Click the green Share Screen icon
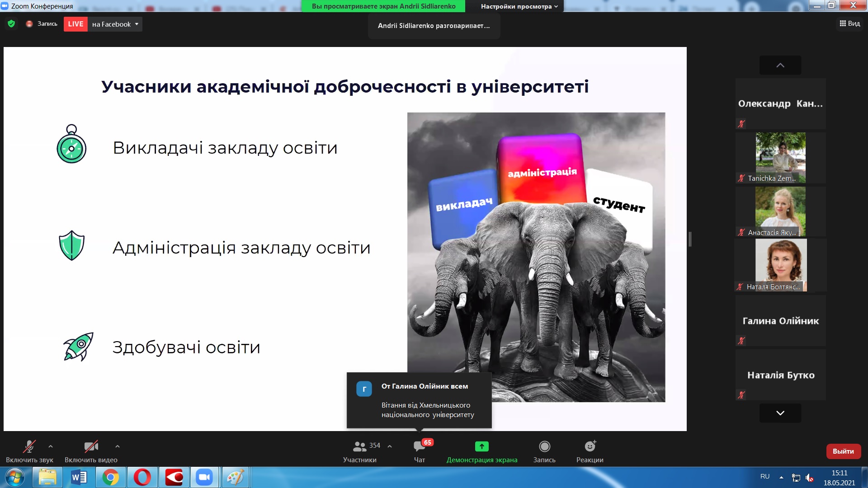 [x=481, y=447]
